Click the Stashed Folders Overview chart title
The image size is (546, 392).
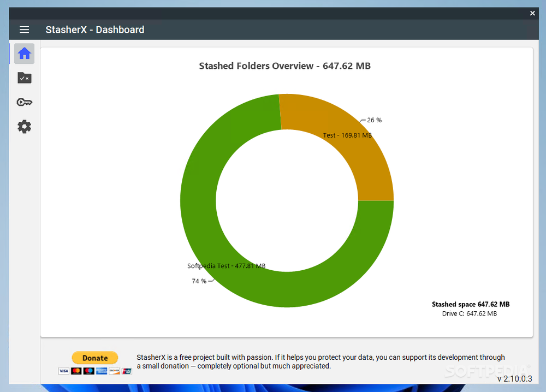click(x=284, y=66)
